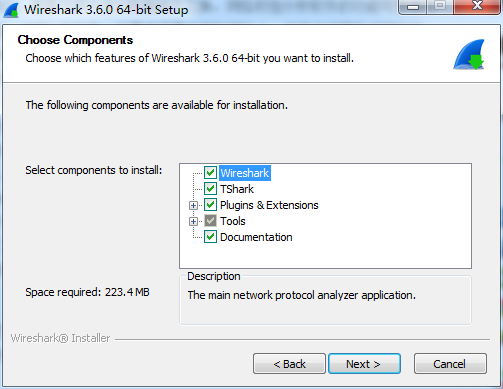Expand the Plugins & Extensions tree node

[193, 205]
